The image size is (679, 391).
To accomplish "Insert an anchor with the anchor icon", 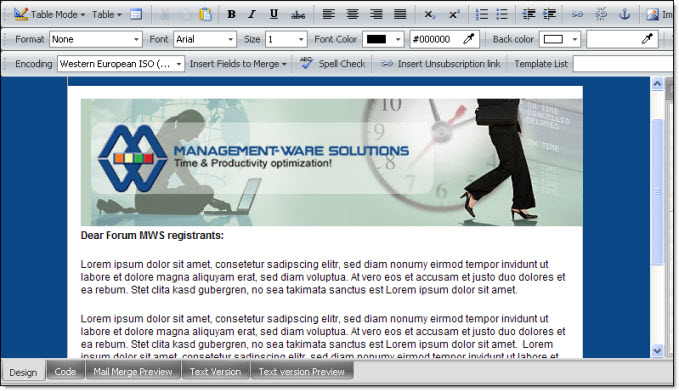I will (x=624, y=14).
